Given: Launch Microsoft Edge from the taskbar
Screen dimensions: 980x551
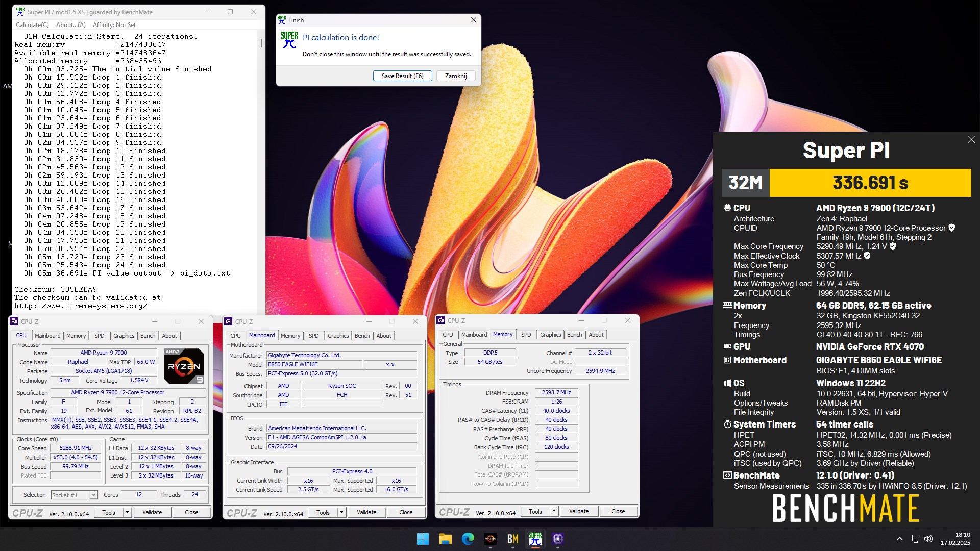Looking at the screenshot, I should click(468, 539).
